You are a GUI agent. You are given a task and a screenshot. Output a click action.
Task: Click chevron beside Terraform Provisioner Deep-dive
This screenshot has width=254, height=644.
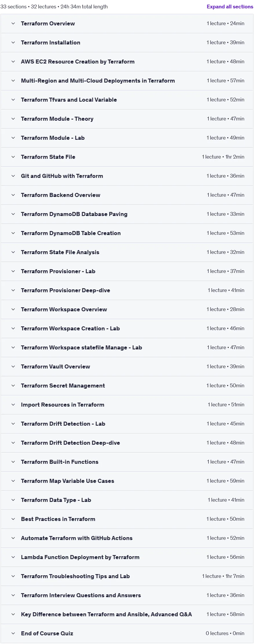[13, 290]
